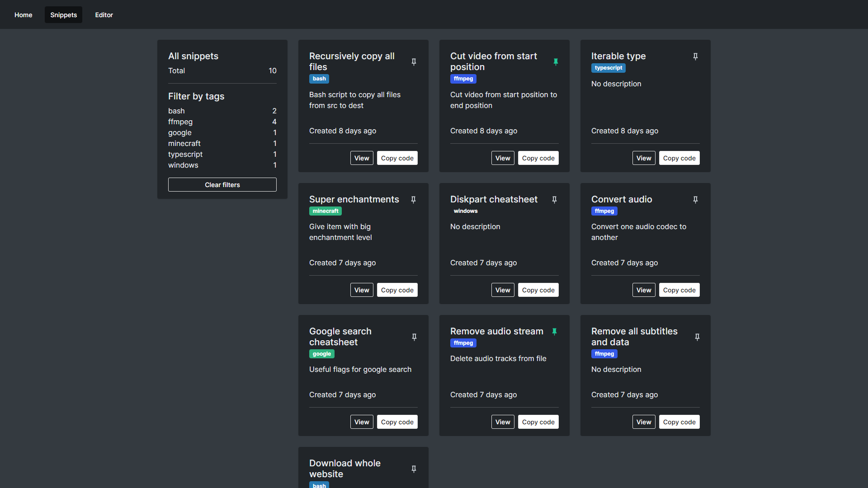
Task: Pin the "Iterable type" snippet
Action: tap(695, 56)
